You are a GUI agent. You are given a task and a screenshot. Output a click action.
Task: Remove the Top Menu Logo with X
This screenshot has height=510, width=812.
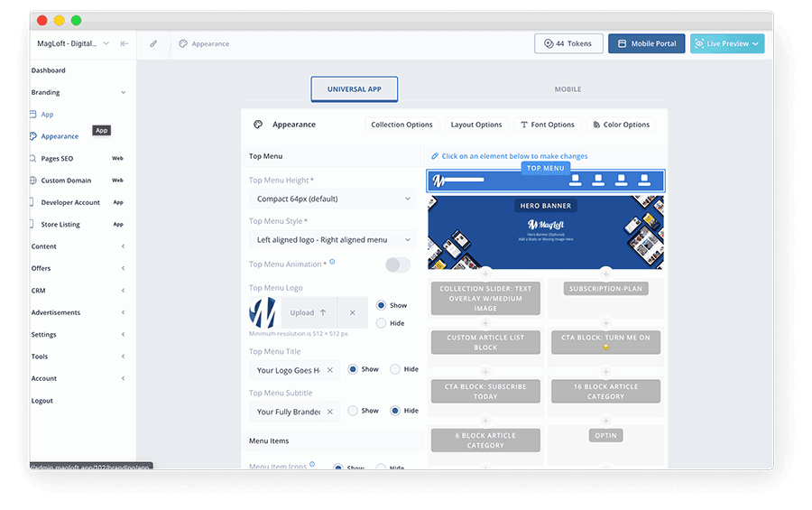353,312
